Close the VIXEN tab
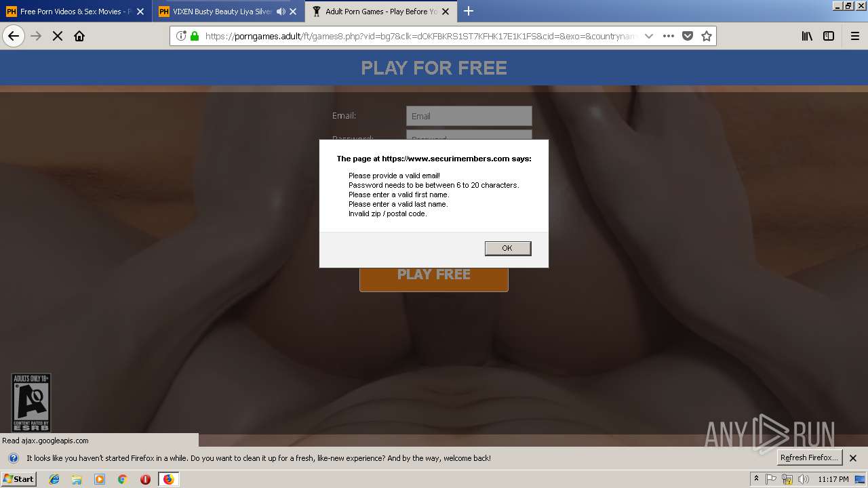868x488 pixels. (x=293, y=12)
